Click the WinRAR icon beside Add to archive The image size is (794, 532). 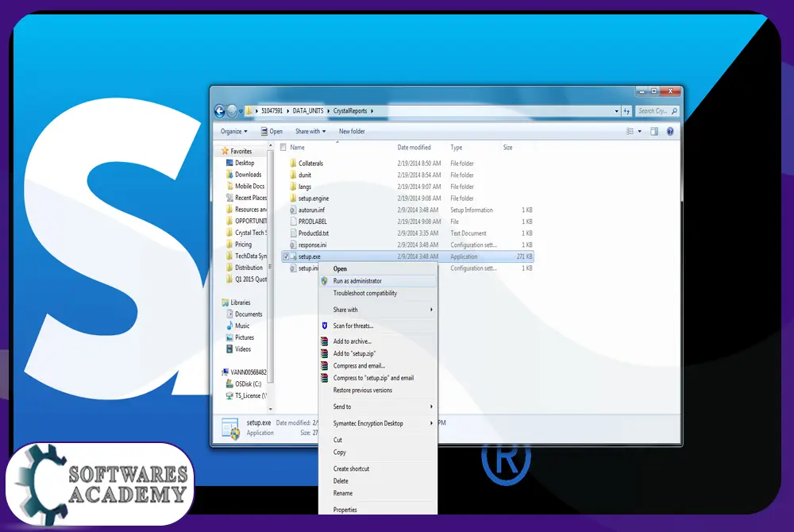[324, 341]
